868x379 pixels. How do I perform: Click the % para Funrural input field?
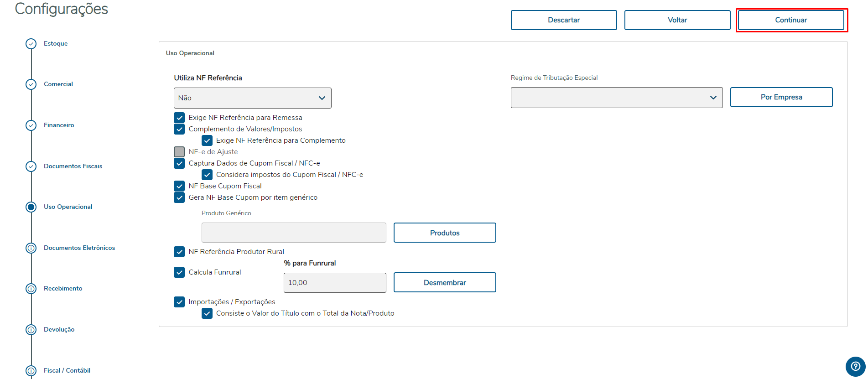(x=334, y=283)
